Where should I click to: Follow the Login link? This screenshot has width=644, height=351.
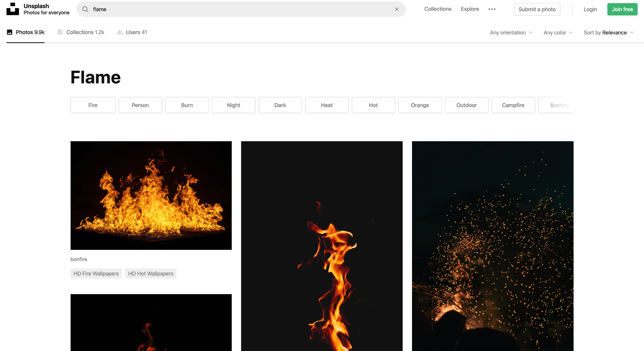(x=590, y=9)
